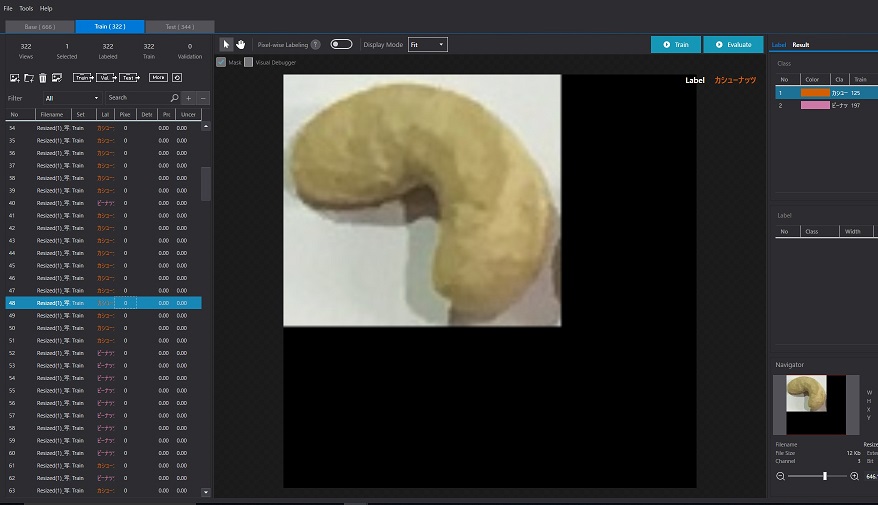Move selection to Test set icon
The height and width of the screenshot is (505, 878).
coord(129,78)
